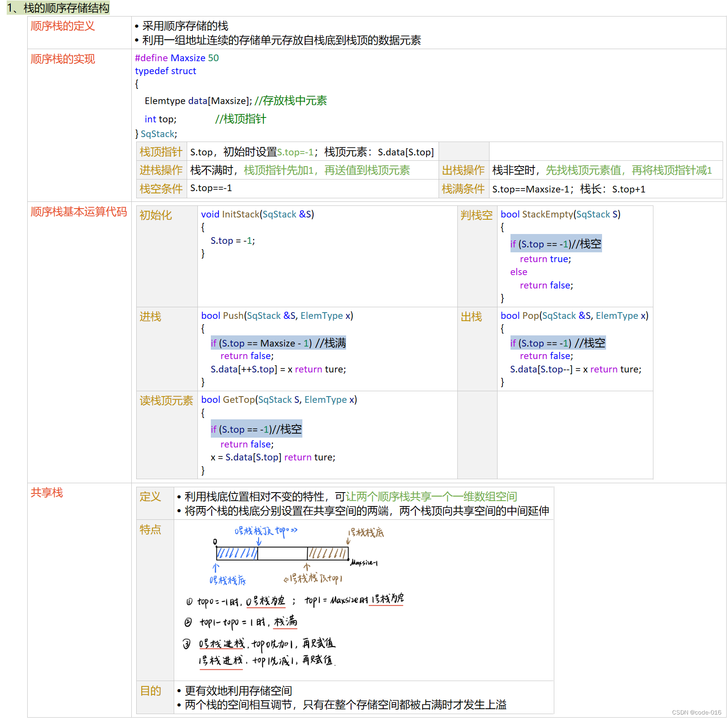Click the red label '顺序栈基本运算代码'

tap(79, 212)
